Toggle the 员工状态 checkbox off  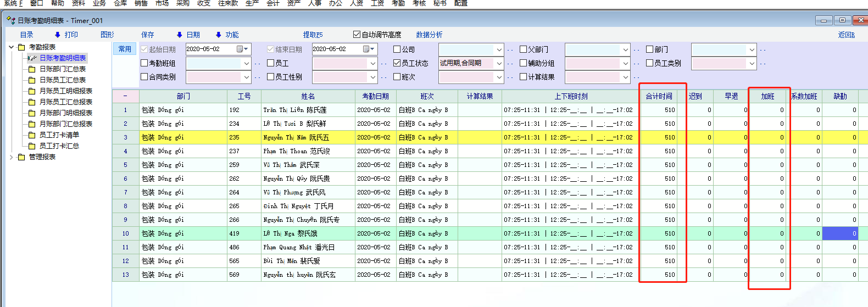[397, 63]
